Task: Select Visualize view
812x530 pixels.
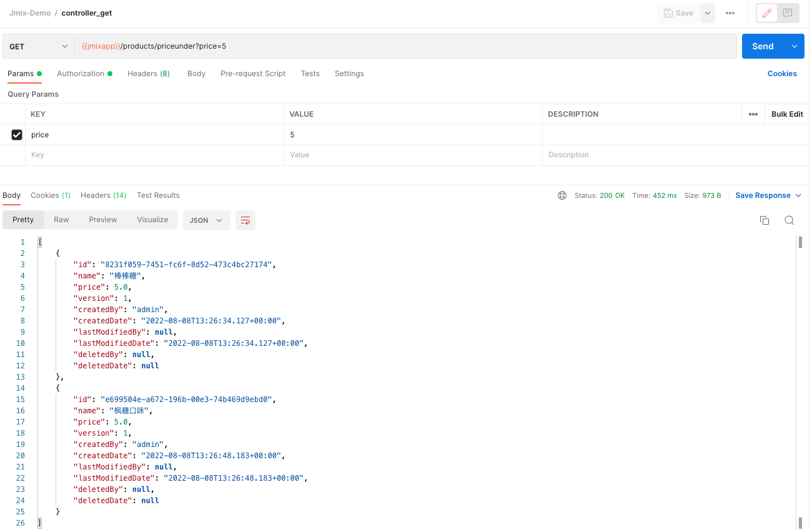Action: (x=152, y=220)
